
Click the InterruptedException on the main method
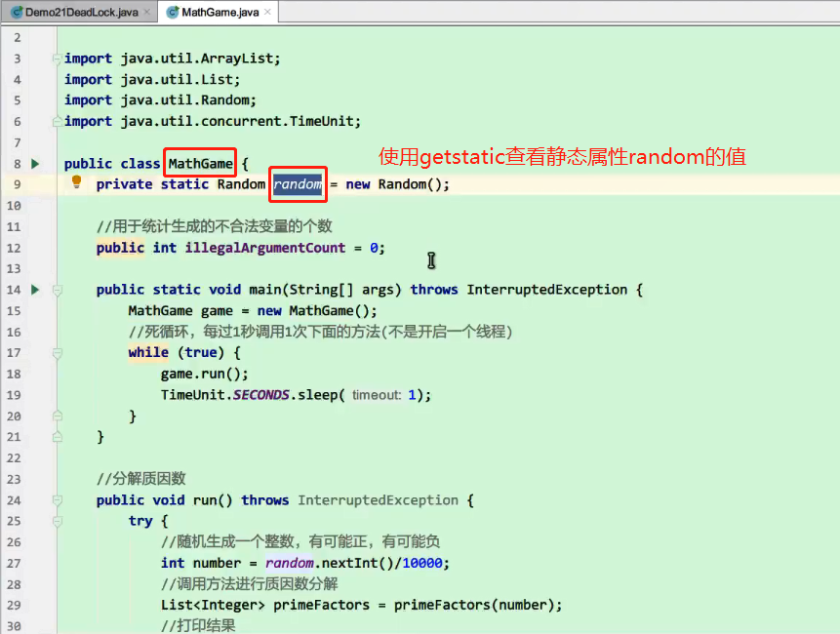[x=547, y=290]
